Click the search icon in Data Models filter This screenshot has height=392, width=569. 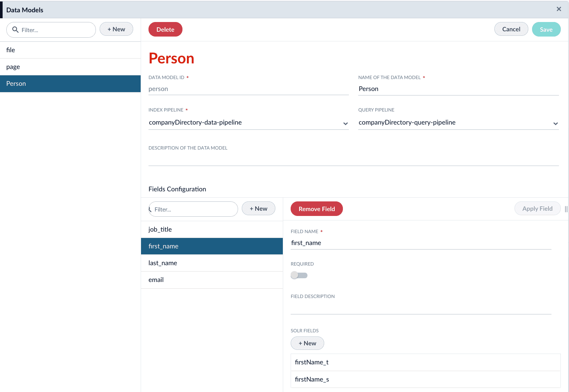pos(15,29)
